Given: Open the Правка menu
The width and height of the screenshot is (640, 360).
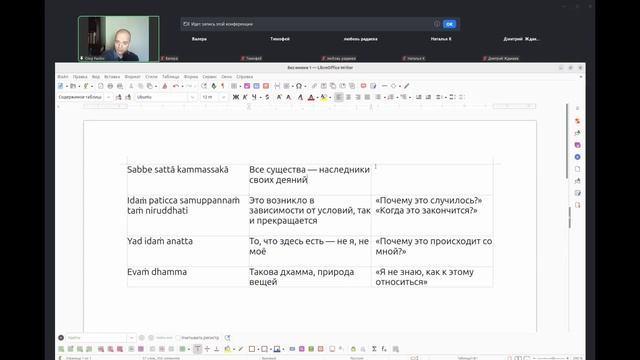Looking at the screenshot, I should tap(80, 77).
